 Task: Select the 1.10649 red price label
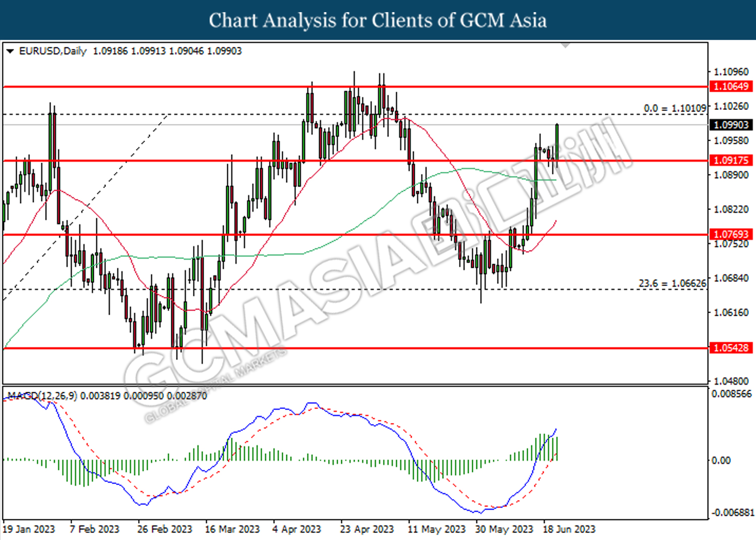[731, 86]
